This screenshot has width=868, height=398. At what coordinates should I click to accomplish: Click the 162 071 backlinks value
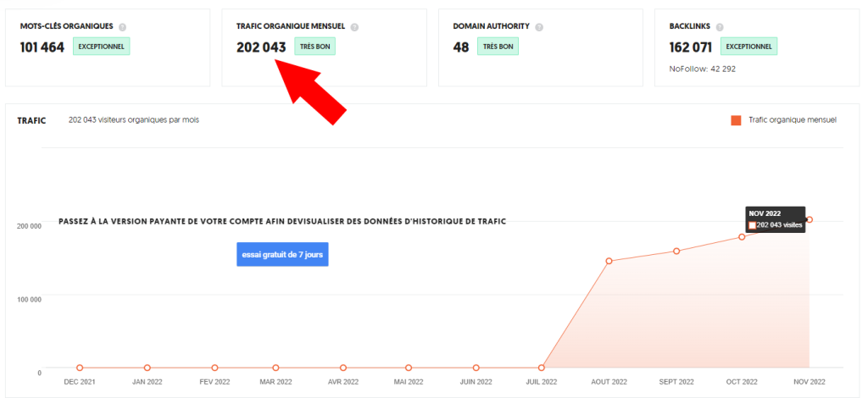pos(690,47)
